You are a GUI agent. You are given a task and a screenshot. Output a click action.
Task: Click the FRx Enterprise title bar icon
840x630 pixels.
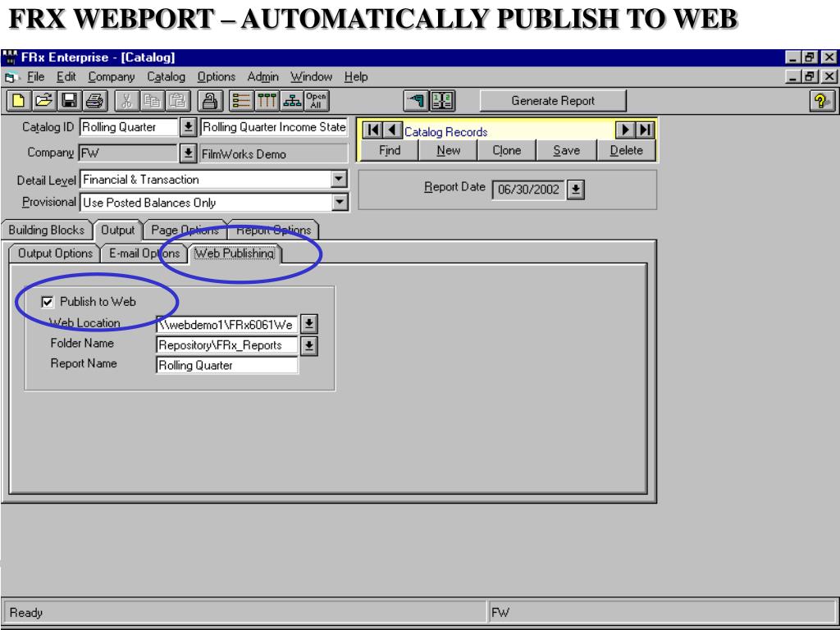click(10, 57)
